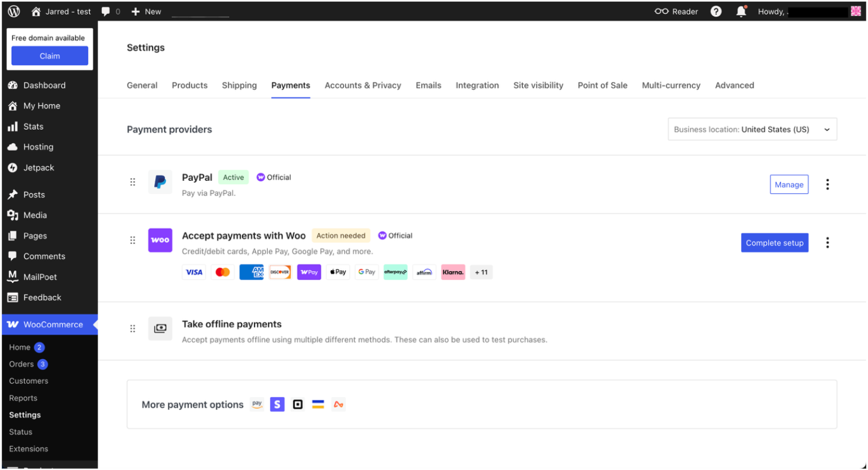This screenshot has width=868, height=470.
Task: Open Orders in the WooCommerce submenu
Action: [x=21, y=364]
